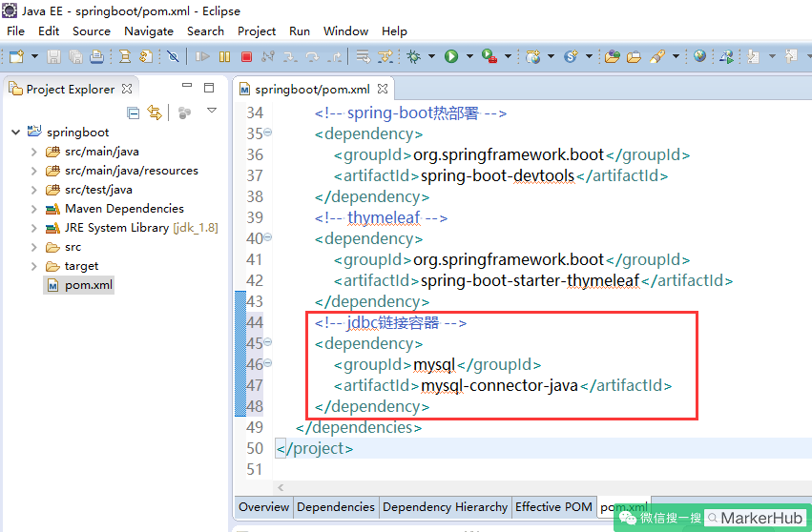Toggle code folding at line 46
The width and height of the screenshot is (812, 532).
click(x=268, y=363)
